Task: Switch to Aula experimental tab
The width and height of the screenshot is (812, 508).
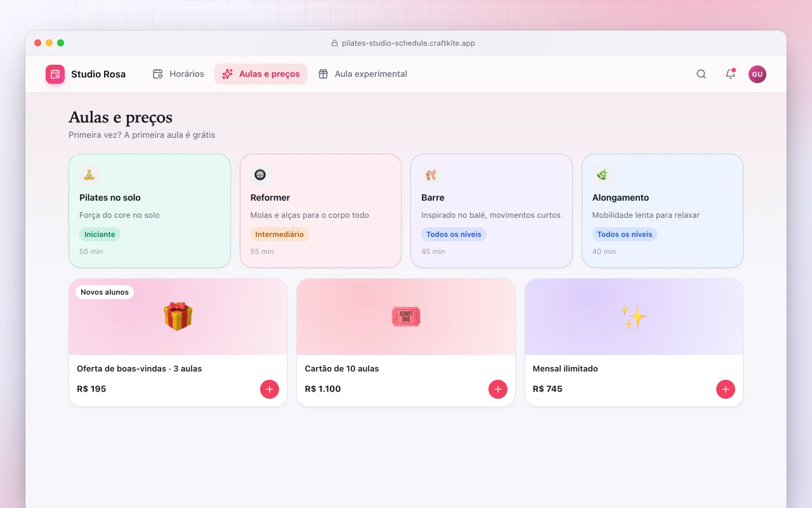Action: click(x=362, y=74)
